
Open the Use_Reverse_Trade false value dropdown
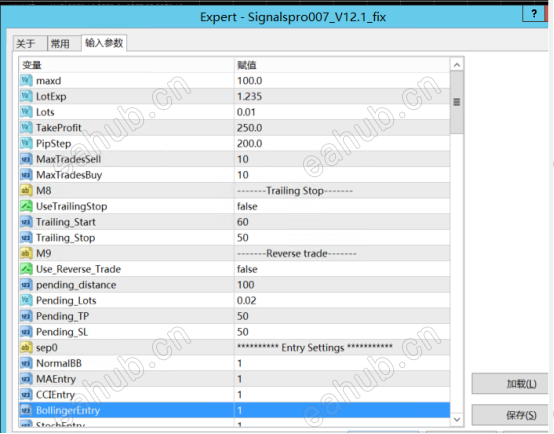click(x=342, y=269)
